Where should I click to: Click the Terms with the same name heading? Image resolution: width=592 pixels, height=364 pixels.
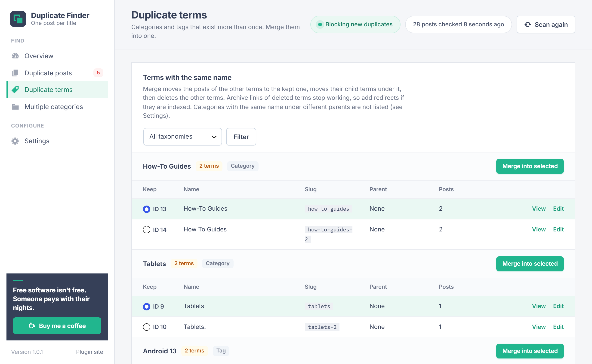pos(187,78)
